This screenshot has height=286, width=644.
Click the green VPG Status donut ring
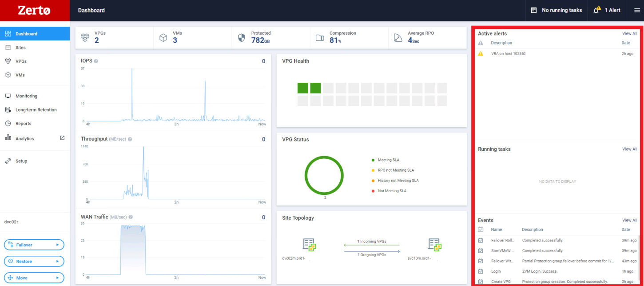click(325, 176)
